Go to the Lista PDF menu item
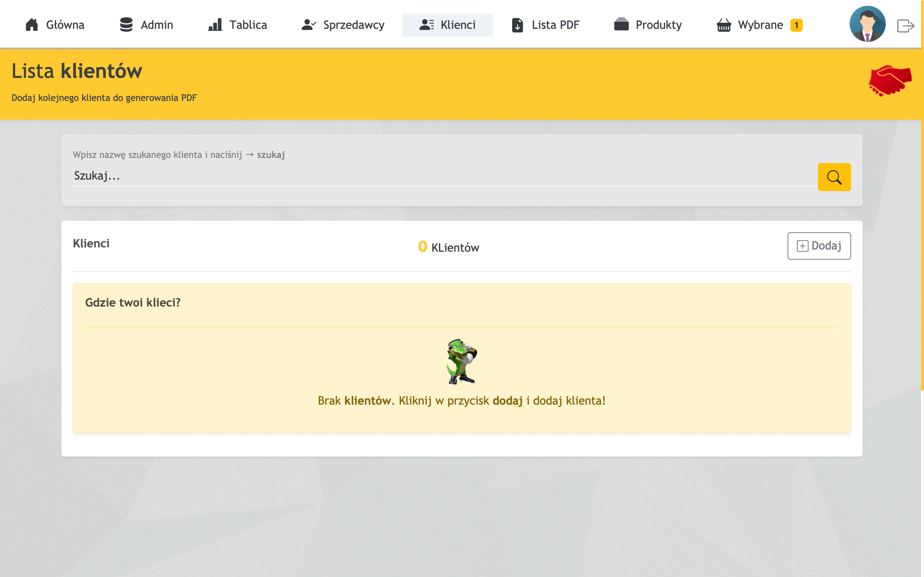Screen dimensions: 924x577 pyautogui.click(x=555, y=25)
